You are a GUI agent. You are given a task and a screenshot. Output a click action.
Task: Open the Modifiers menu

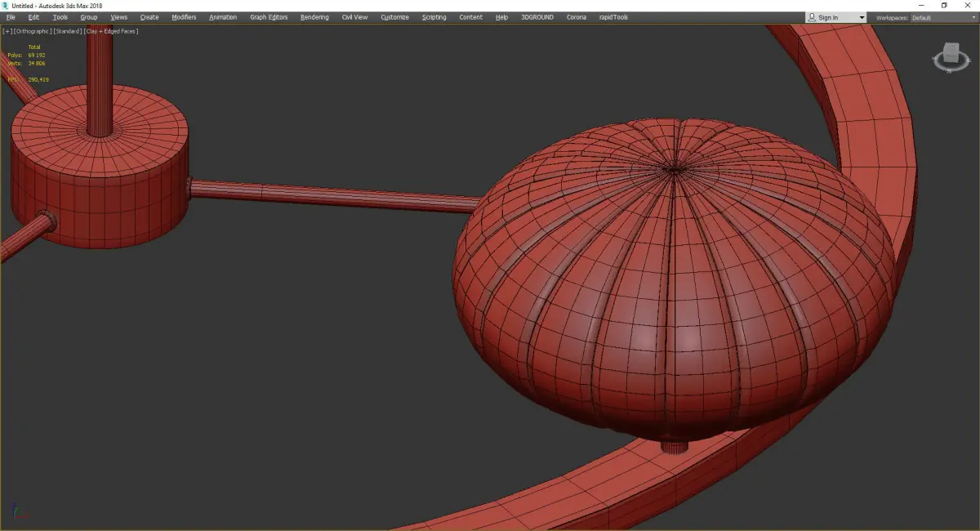(x=184, y=17)
